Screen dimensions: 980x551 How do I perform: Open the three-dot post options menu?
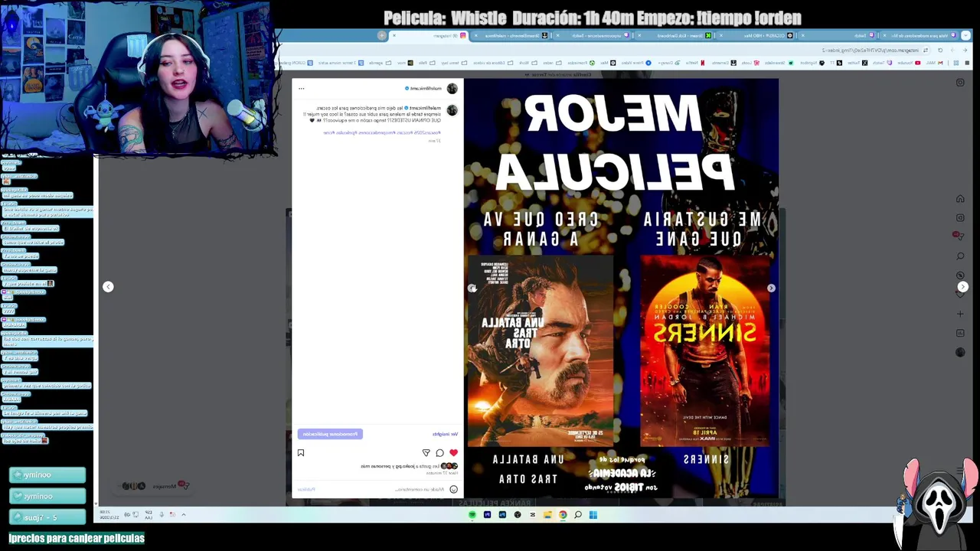(302, 89)
